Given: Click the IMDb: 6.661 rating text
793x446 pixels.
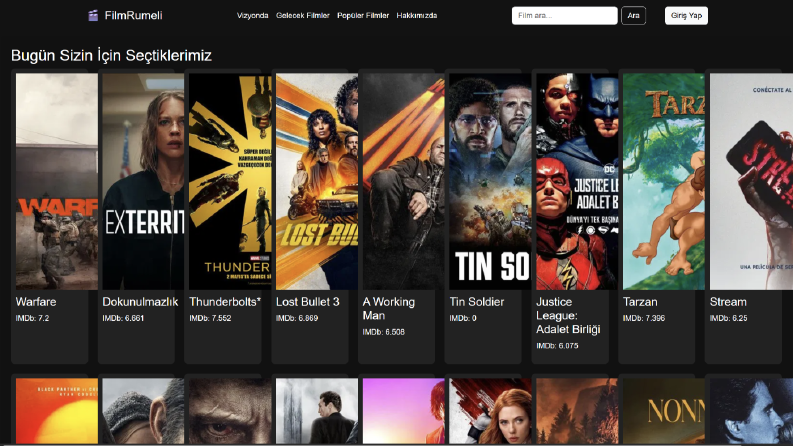Looking at the screenshot, I should click(123, 318).
